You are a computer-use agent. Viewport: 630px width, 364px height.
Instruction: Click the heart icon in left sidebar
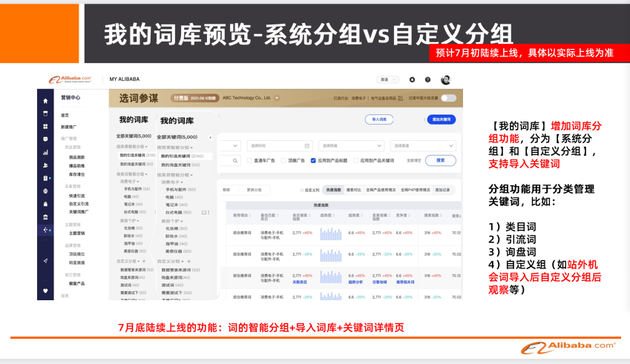[45, 291]
